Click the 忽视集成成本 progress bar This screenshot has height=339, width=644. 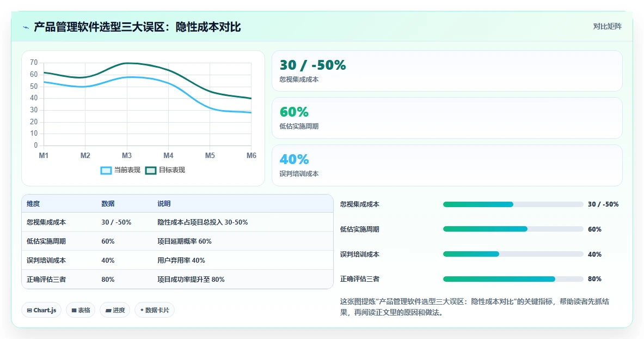click(x=513, y=204)
